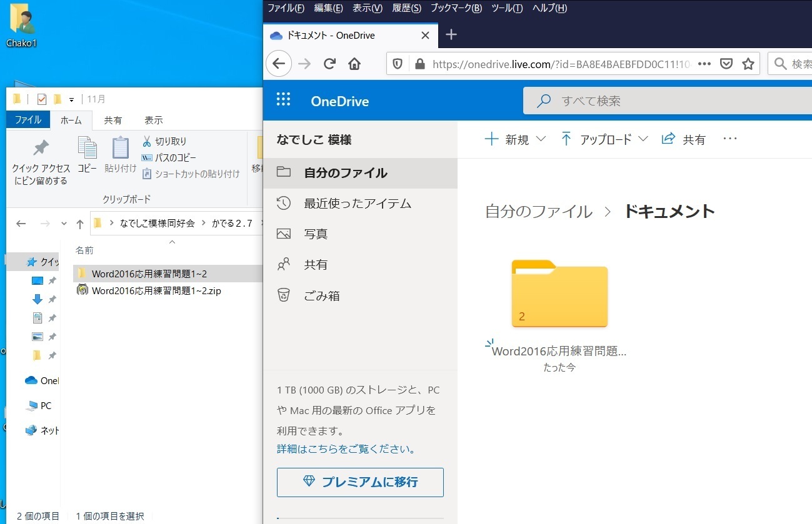Image resolution: width=812 pixels, height=524 pixels.
Task: Click the Cut (切り取り) scissors icon
Action: coord(148,141)
